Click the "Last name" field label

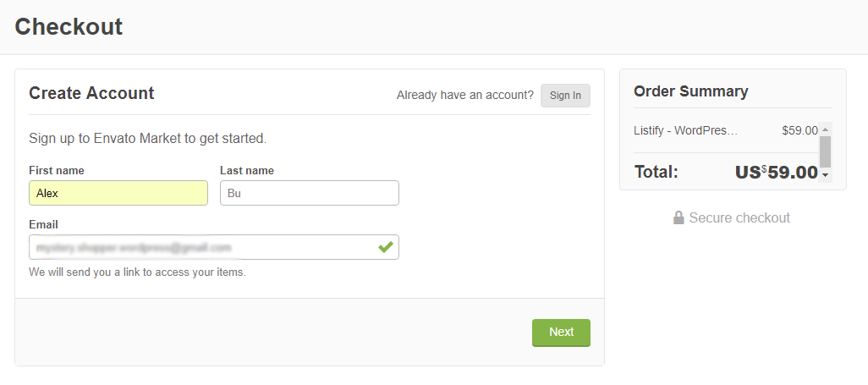(x=247, y=170)
